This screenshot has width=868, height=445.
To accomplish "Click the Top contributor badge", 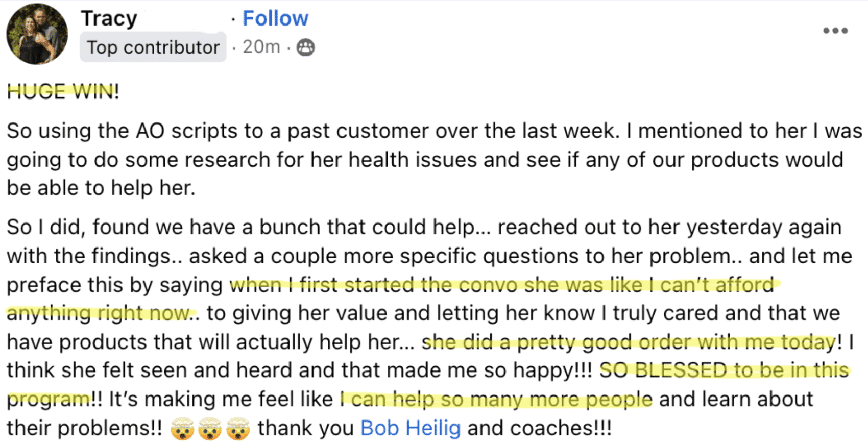I will click(x=153, y=47).
